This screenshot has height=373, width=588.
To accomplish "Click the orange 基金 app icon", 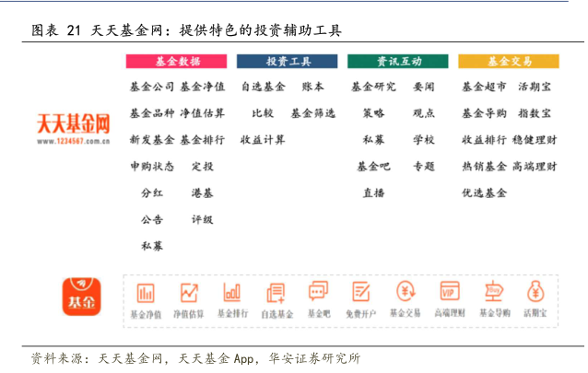I will [81, 298].
